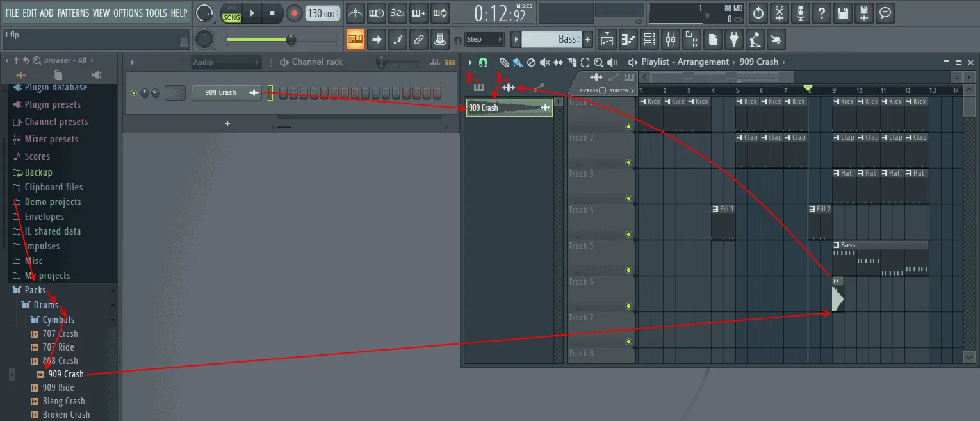Open the Channel rack Audio filter dropdown
The height and width of the screenshot is (421, 980).
tap(227, 62)
